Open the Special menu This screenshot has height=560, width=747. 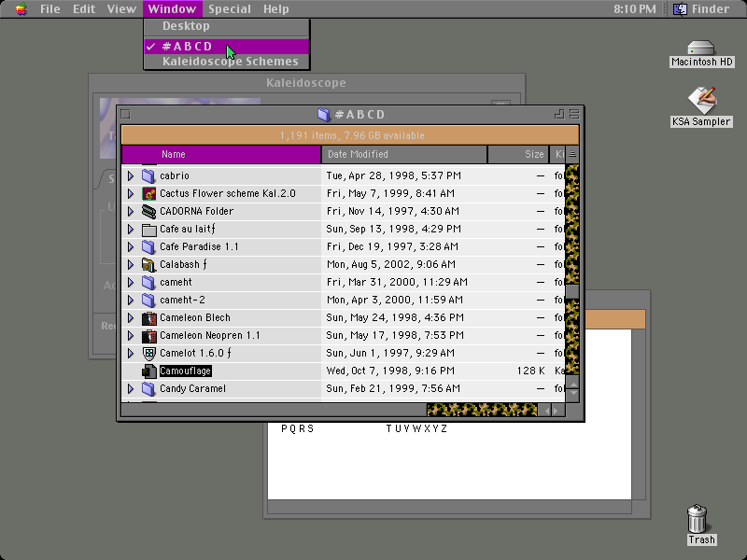230,8
